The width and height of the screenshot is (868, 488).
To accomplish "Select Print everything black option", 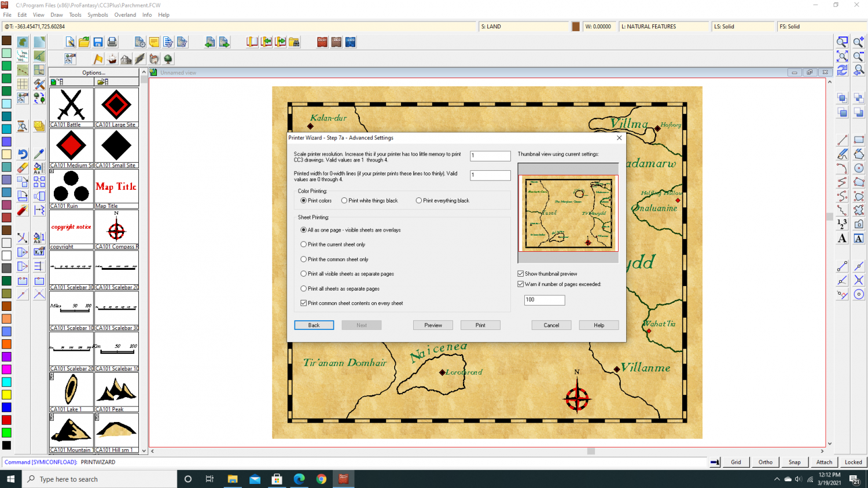I will pyautogui.click(x=443, y=201).
